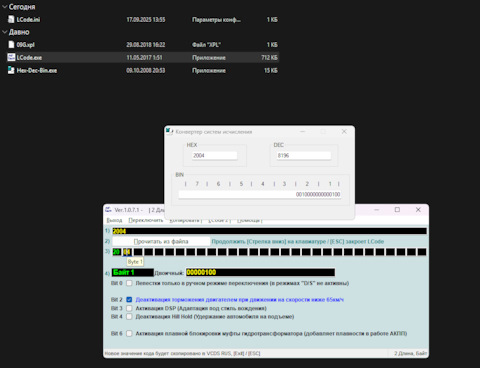
Task: Enable Bit 3 DSP activation checkbox
Action: pyautogui.click(x=129, y=308)
